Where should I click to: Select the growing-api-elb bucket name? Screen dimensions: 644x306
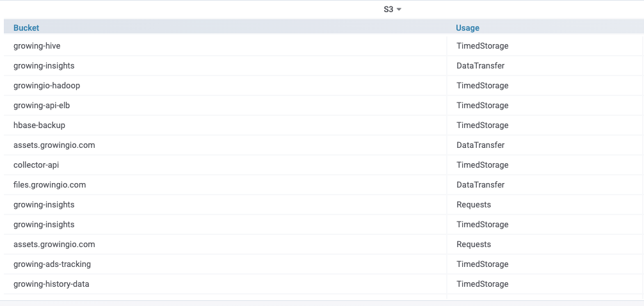42,106
